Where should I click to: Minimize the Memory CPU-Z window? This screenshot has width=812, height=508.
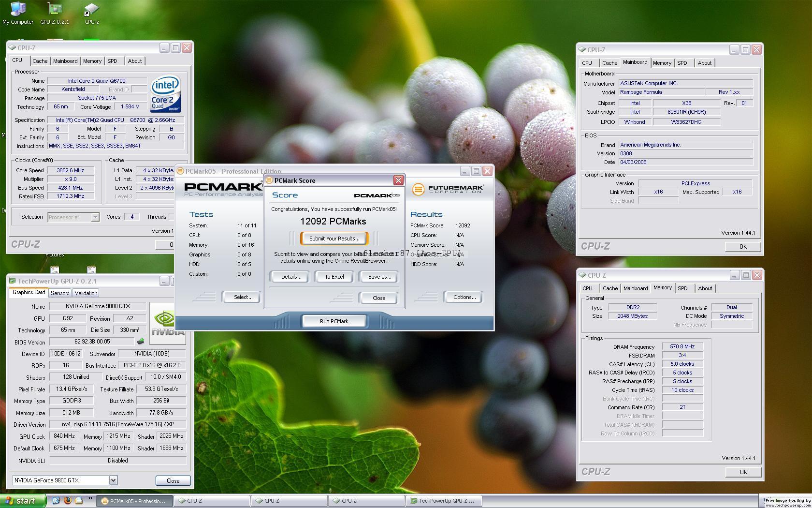735,275
